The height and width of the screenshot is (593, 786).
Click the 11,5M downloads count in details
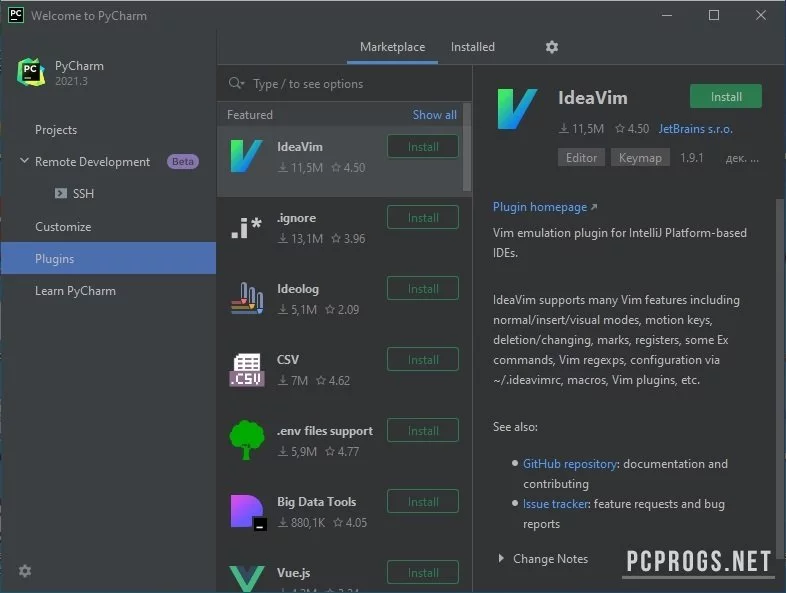(x=581, y=129)
